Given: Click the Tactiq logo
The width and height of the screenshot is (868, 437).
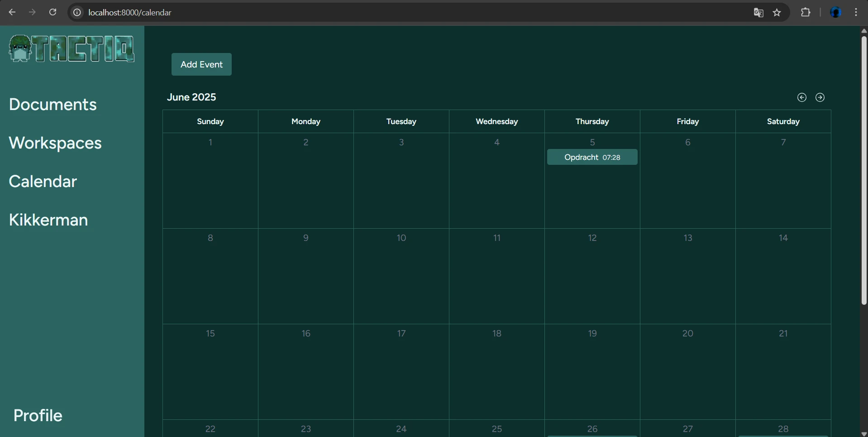Looking at the screenshot, I should [72, 48].
